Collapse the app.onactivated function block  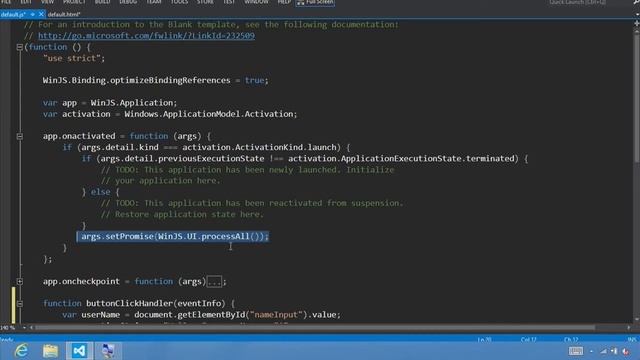coord(19,136)
